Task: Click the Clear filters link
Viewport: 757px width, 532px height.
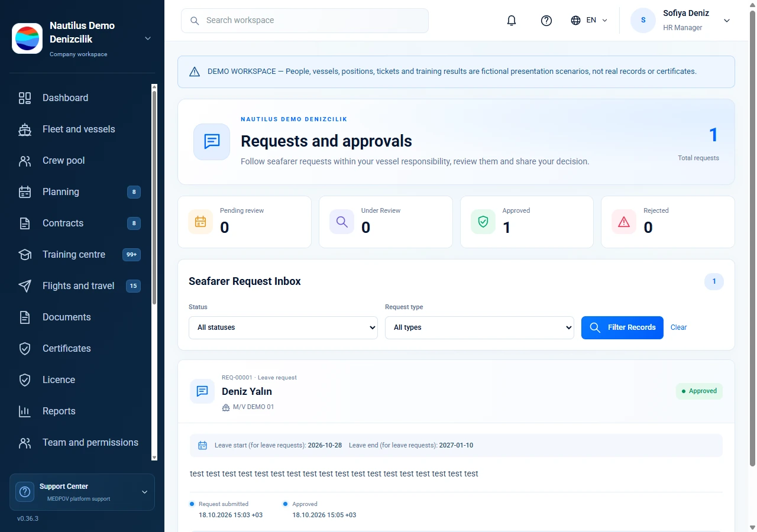Action: click(678, 327)
